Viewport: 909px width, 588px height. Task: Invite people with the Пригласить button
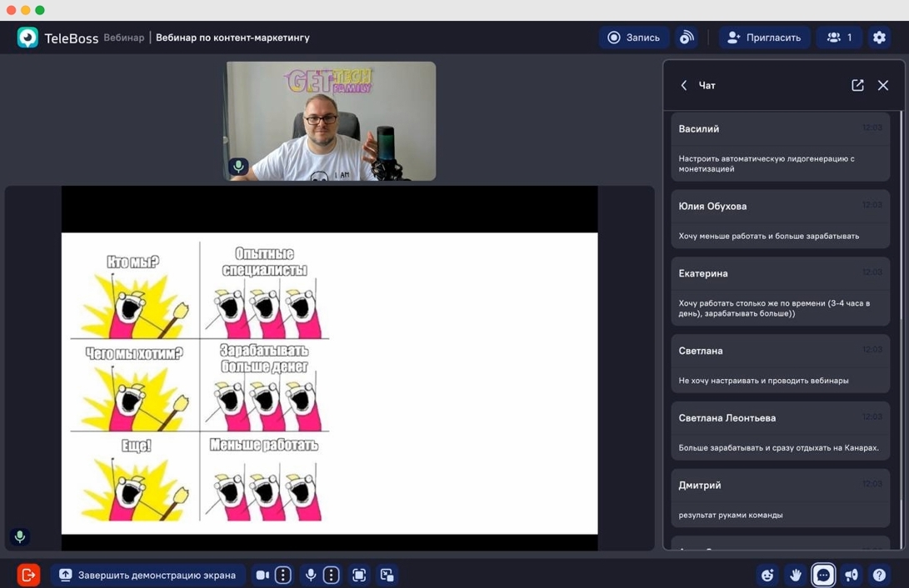764,37
